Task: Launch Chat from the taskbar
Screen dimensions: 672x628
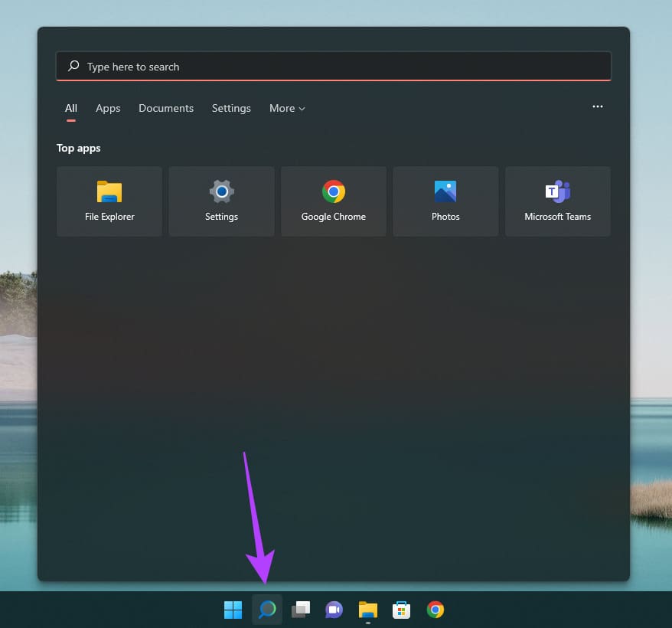Action: [x=334, y=610]
